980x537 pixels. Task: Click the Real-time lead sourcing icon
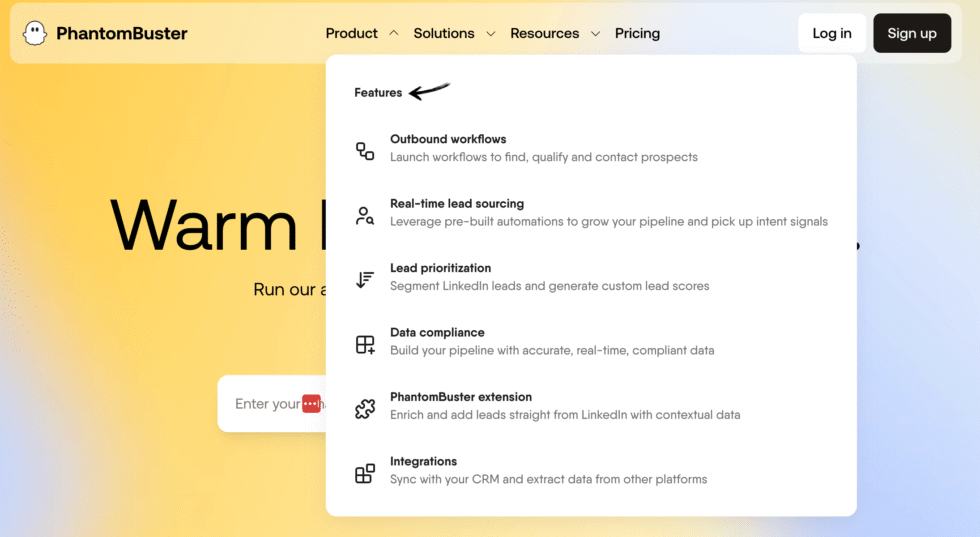pyautogui.click(x=365, y=215)
